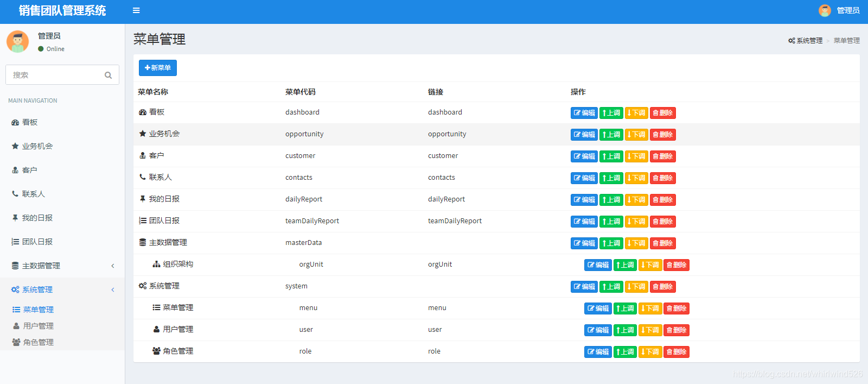Open 团队日报 in the sidebar navigation
The width and height of the screenshot is (868, 384).
(62, 242)
